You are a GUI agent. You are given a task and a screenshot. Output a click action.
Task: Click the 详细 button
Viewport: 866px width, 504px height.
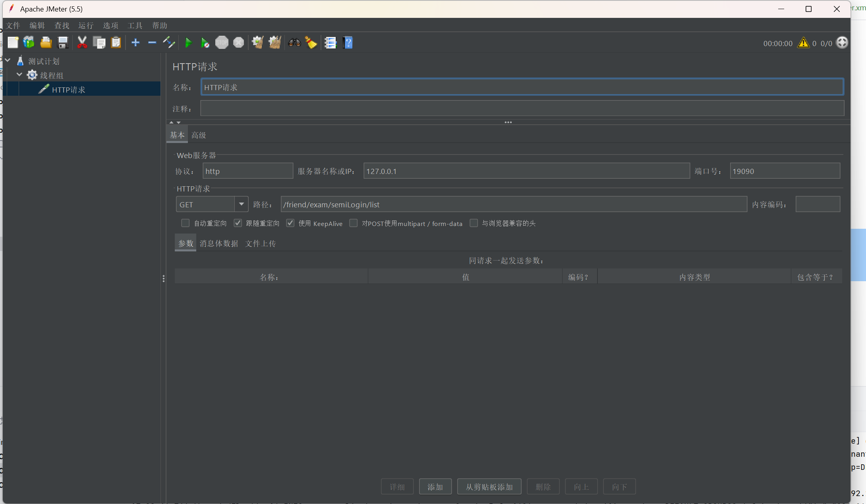coord(397,487)
